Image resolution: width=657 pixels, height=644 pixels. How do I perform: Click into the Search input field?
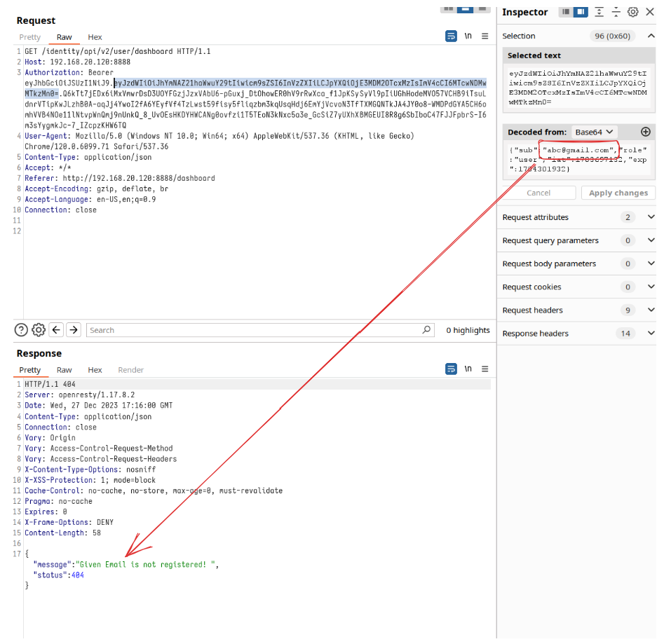[252, 330]
